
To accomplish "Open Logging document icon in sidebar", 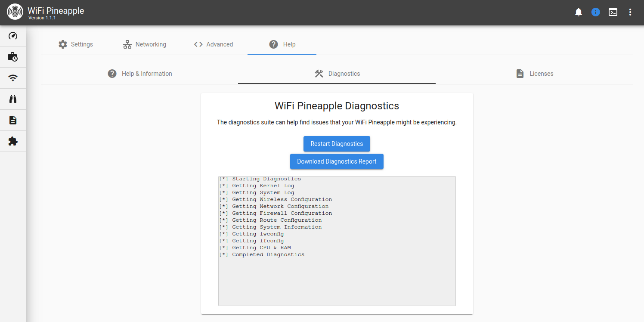I will click(x=13, y=120).
